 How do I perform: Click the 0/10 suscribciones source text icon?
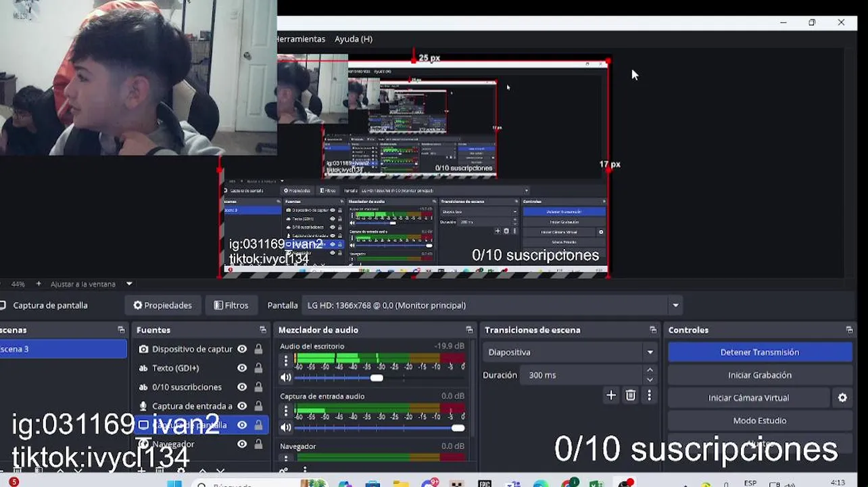pyautogui.click(x=143, y=387)
